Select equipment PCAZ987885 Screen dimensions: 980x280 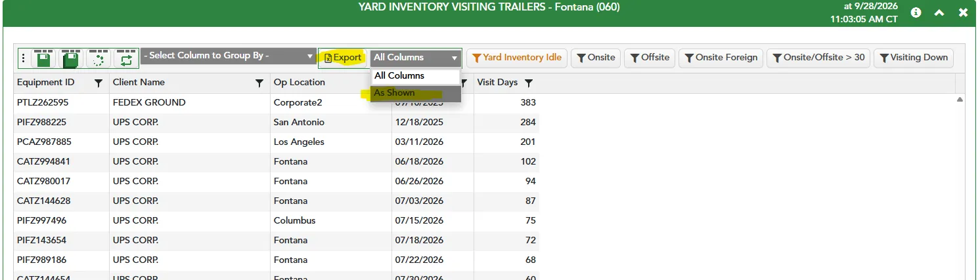pos(44,142)
